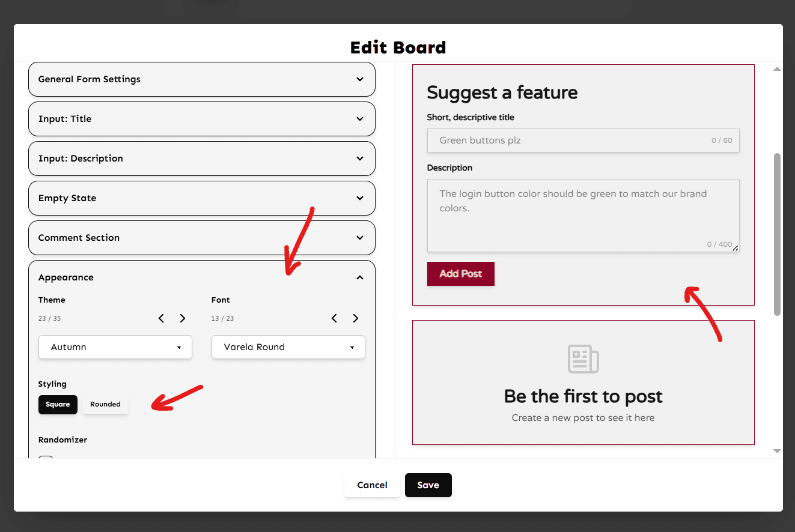Go to next theme with right arrow
The height and width of the screenshot is (532, 795).
[x=183, y=318]
